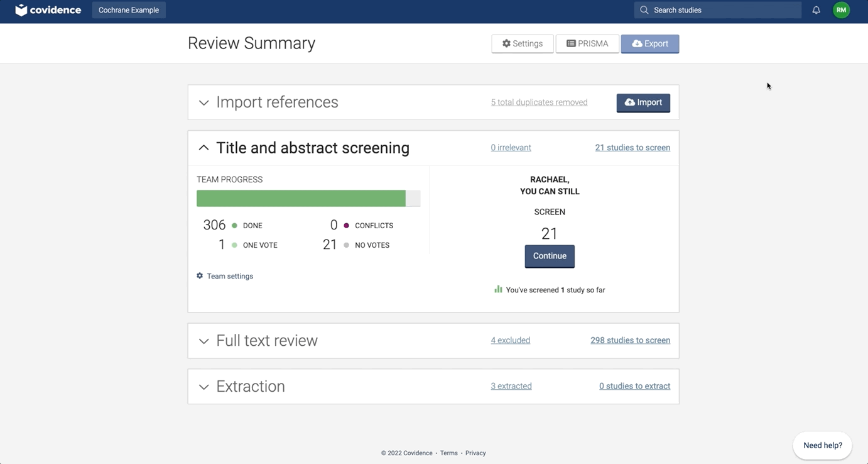Image resolution: width=868 pixels, height=464 pixels.
Task: Click the Import references button
Action: (x=643, y=102)
